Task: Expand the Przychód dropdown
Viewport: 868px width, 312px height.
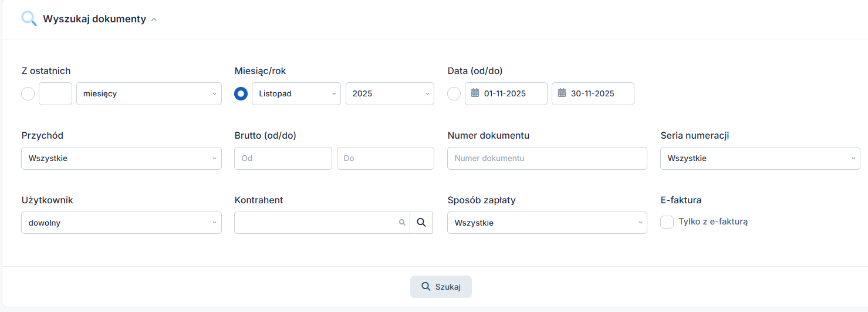Action: click(121, 159)
